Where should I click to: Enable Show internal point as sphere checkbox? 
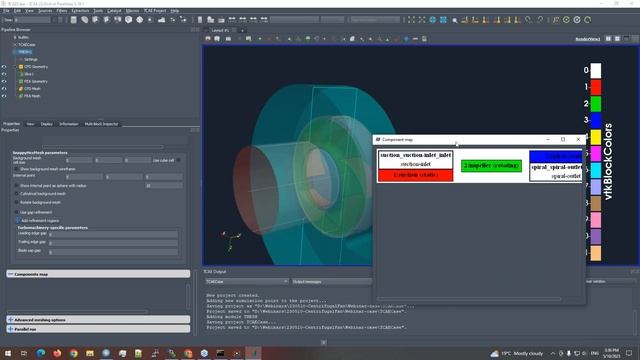pyautogui.click(x=16, y=186)
